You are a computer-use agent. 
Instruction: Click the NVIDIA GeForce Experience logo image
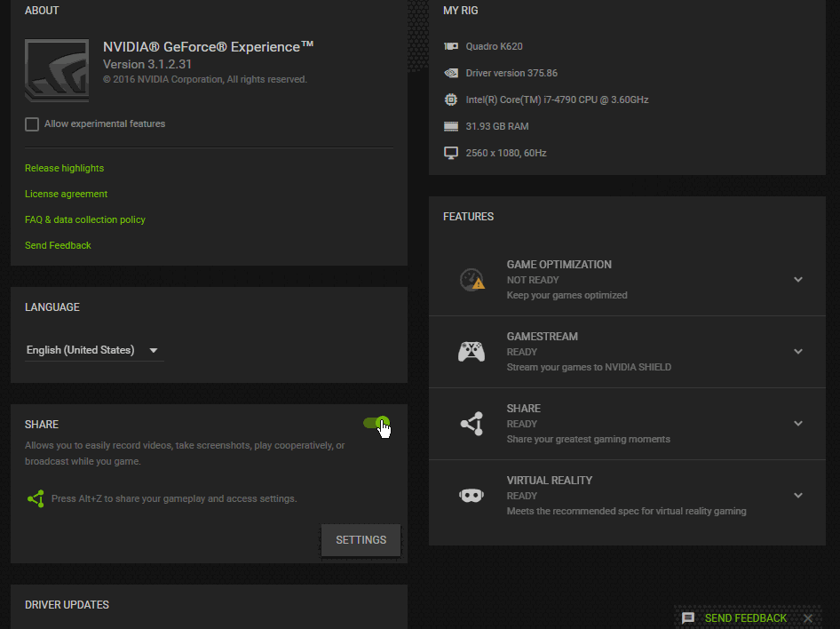coord(57,70)
